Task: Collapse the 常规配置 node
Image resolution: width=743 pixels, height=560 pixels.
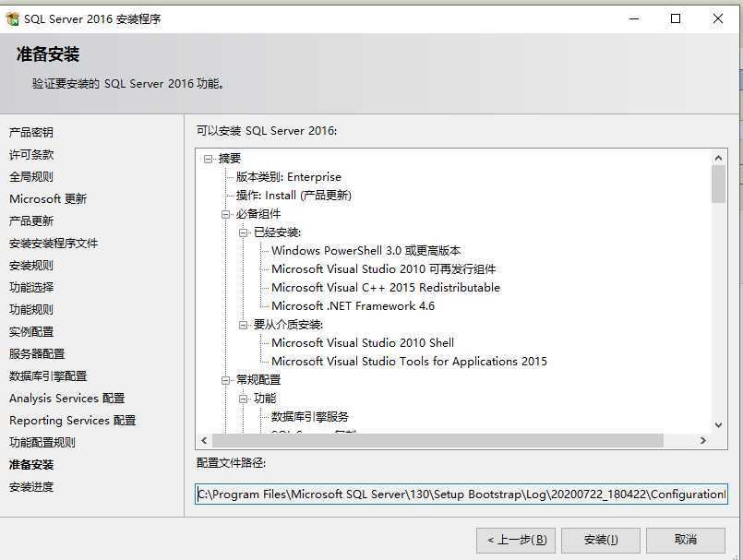Action: [x=225, y=380]
